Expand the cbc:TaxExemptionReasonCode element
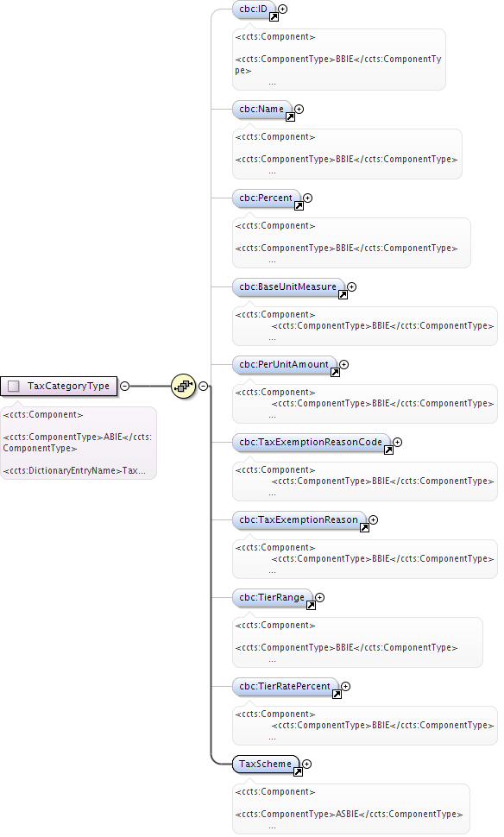 397,443
